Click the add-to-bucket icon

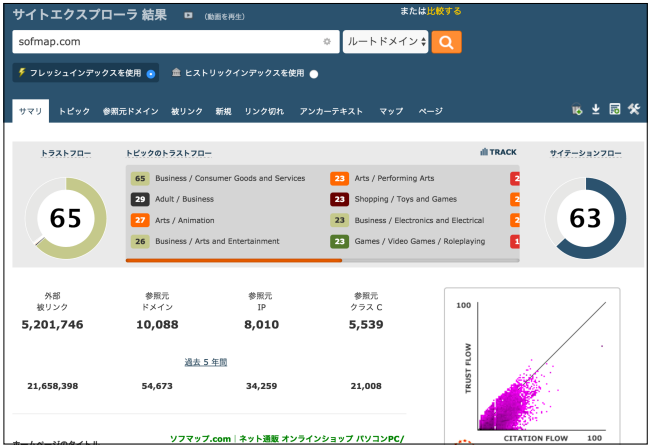(577, 110)
